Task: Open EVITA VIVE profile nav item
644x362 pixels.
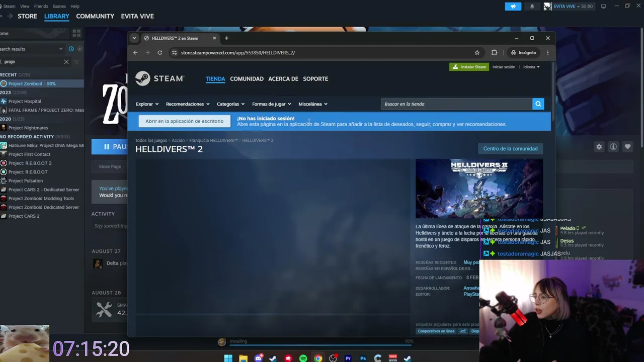Action: click(137, 16)
